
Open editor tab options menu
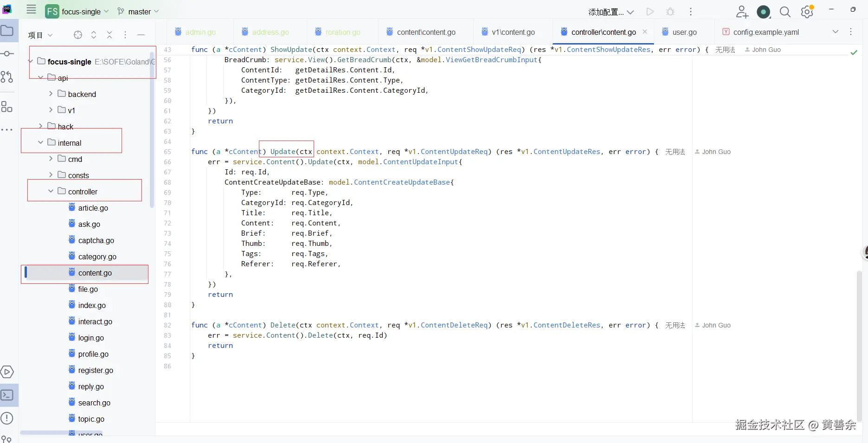pyautogui.click(x=851, y=32)
